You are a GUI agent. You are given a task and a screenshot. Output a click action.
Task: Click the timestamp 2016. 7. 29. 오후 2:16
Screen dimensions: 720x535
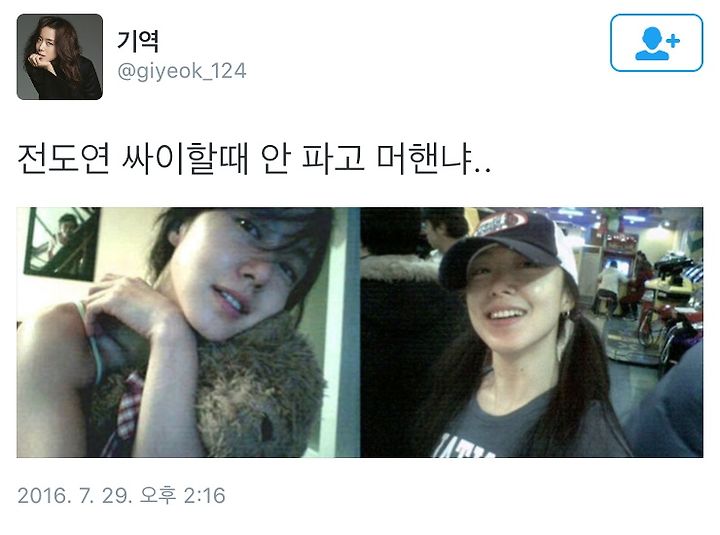pyautogui.click(x=122, y=496)
